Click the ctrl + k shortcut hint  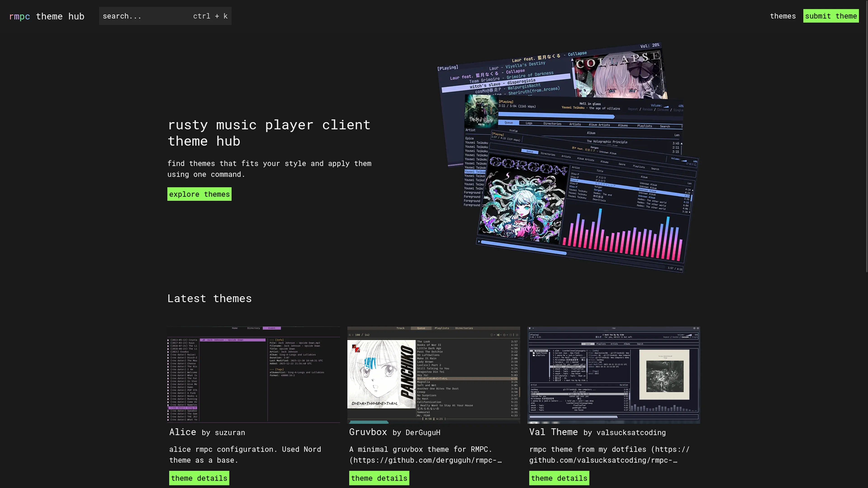(210, 16)
